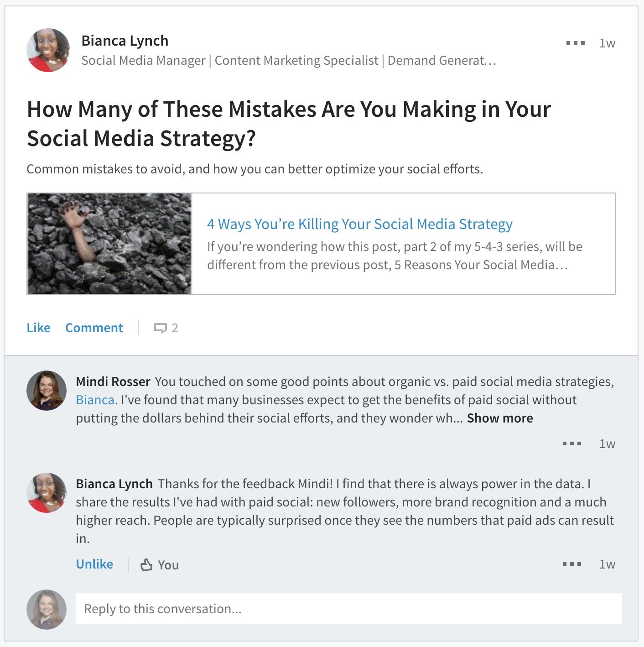The width and height of the screenshot is (644, 647).
Task: Open options menu on Mindi Rosser's comment
Action: click(x=571, y=444)
